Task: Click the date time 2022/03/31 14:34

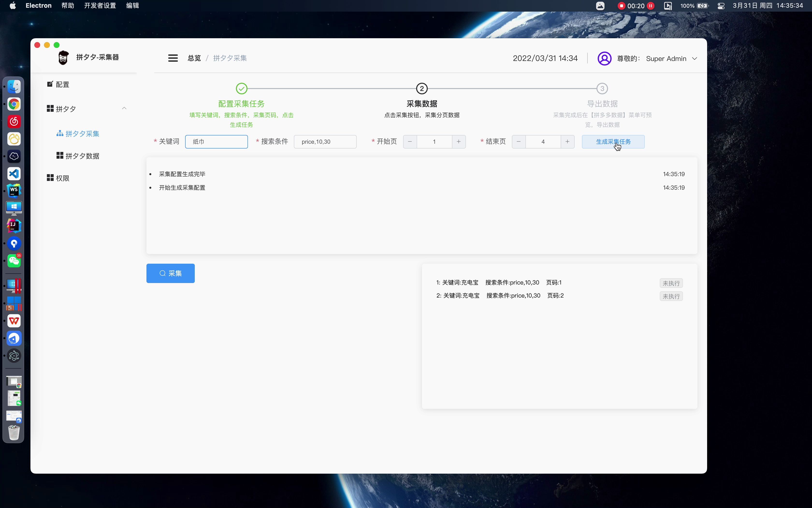Action: tap(545, 58)
